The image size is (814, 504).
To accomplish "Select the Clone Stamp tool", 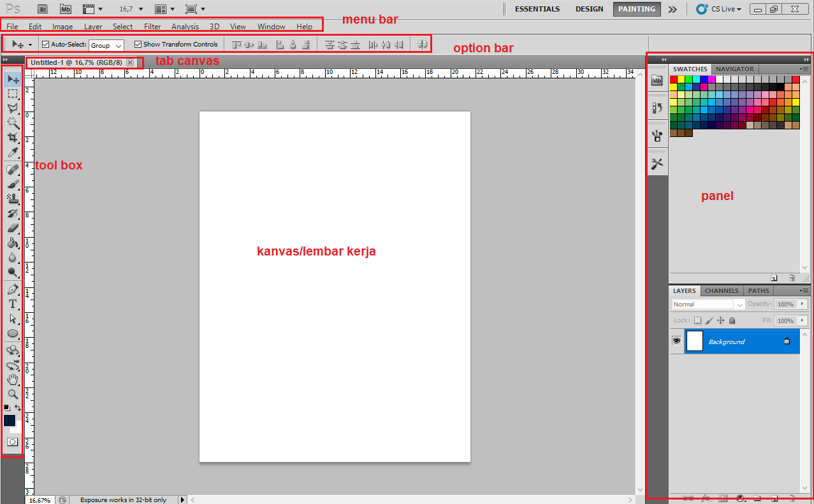I will (x=13, y=199).
